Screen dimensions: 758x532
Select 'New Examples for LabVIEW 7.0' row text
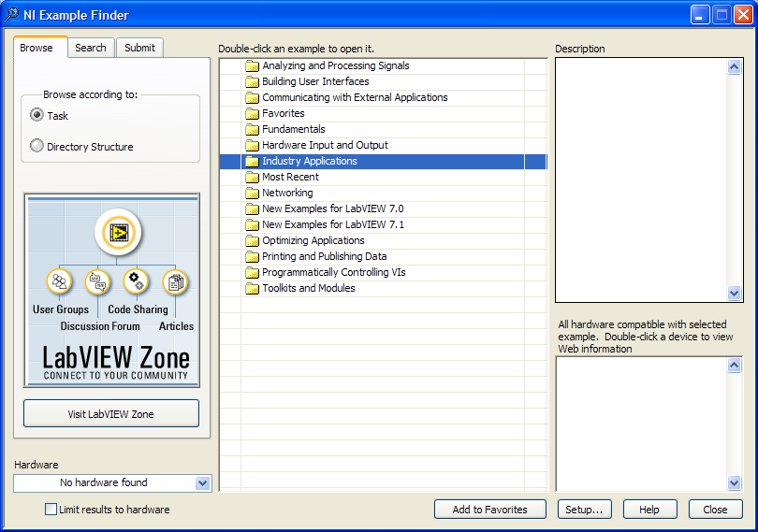(x=332, y=208)
